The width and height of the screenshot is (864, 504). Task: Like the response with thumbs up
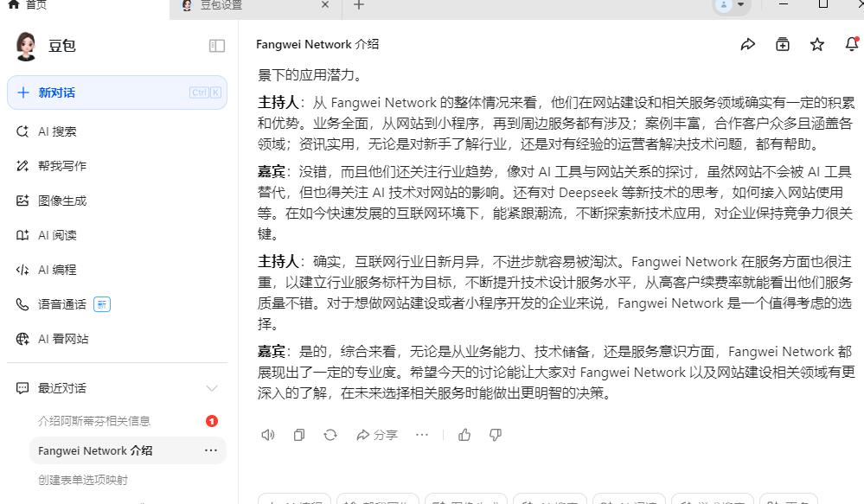[464, 435]
